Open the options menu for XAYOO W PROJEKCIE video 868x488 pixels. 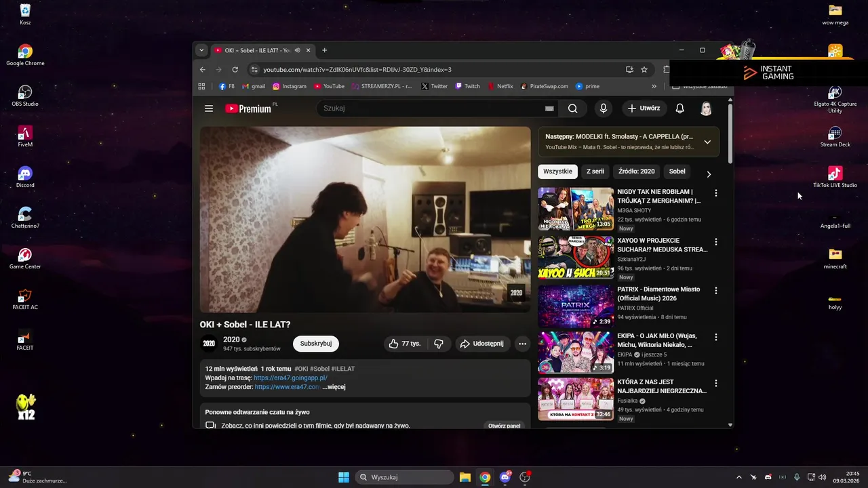pos(715,242)
